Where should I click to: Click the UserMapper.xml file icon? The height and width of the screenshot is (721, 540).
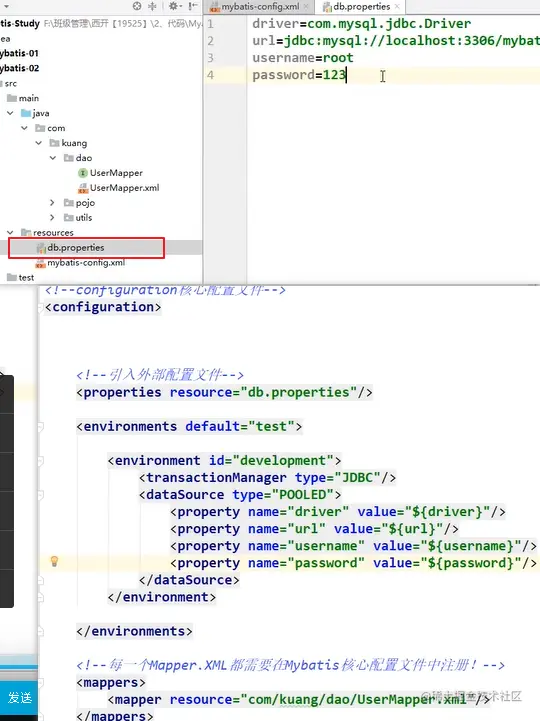coord(83,188)
